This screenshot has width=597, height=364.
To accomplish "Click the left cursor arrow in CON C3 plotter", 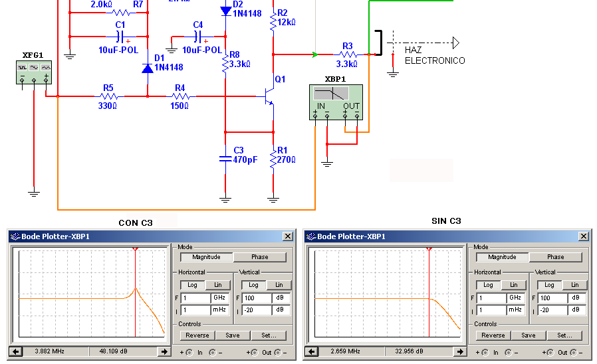I will 15,352.
